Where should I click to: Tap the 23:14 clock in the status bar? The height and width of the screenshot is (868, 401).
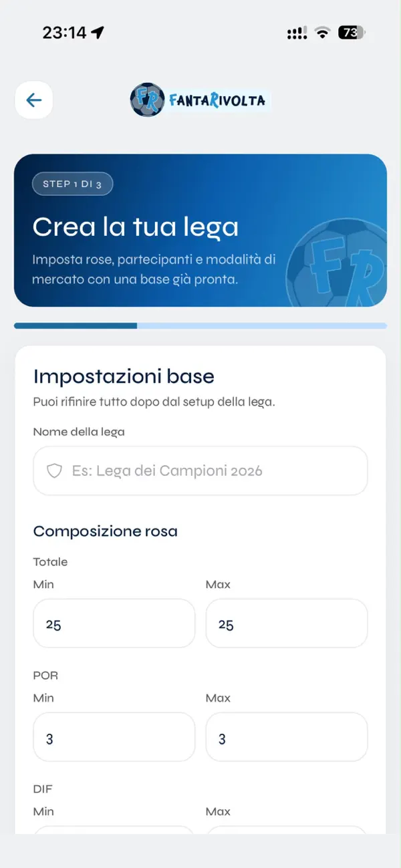coord(65,33)
